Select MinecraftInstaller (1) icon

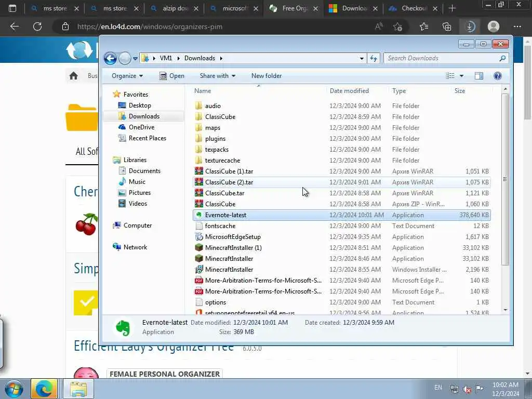coord(199,247)
